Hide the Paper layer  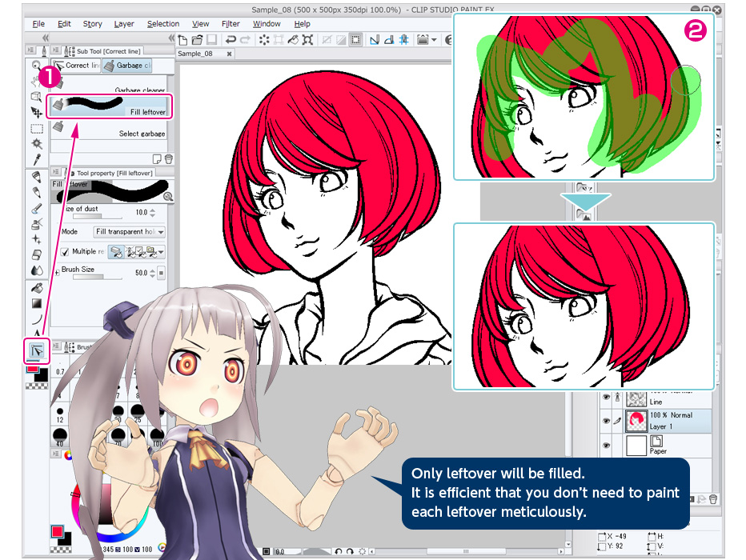[606, 445]
